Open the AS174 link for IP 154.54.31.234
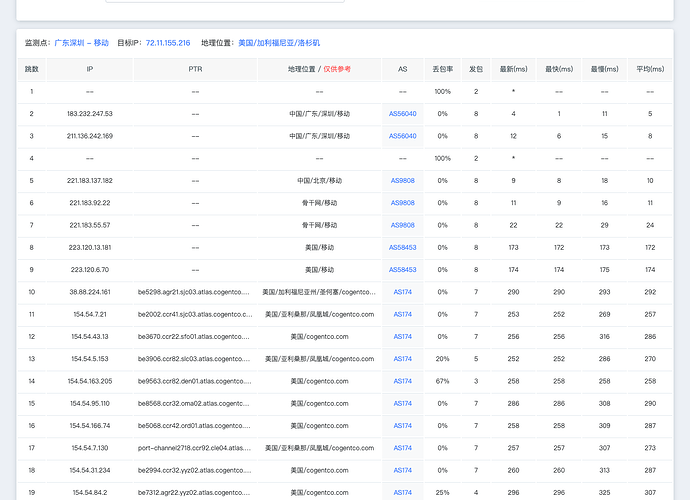 (403, 471)
